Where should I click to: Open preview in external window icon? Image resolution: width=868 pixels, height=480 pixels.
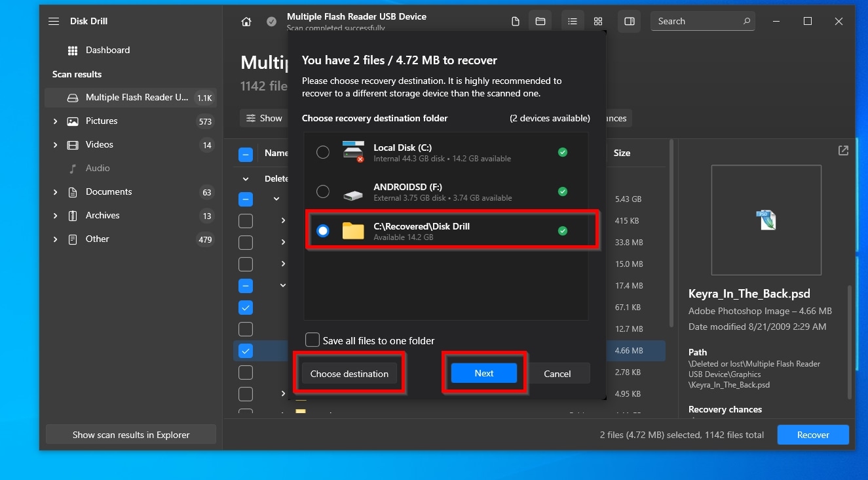[843, 151]
